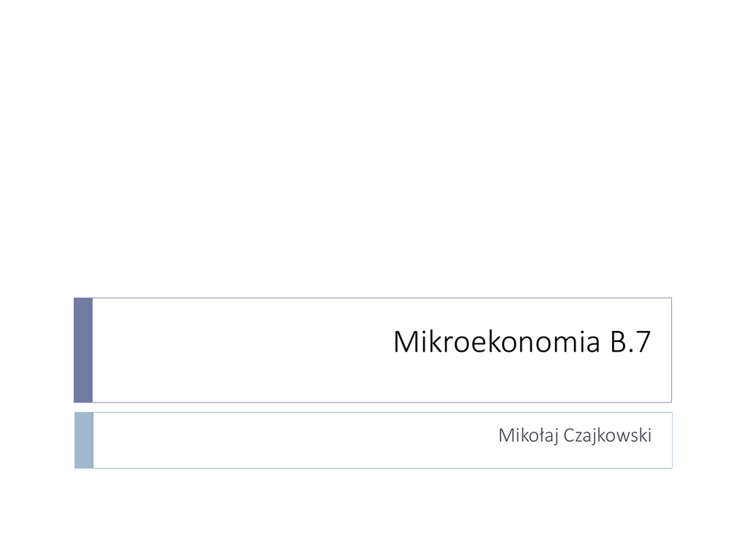Click the gap between title and subtitle boxes
Screen dimensions: 747x560
click(x=373, y=408)
